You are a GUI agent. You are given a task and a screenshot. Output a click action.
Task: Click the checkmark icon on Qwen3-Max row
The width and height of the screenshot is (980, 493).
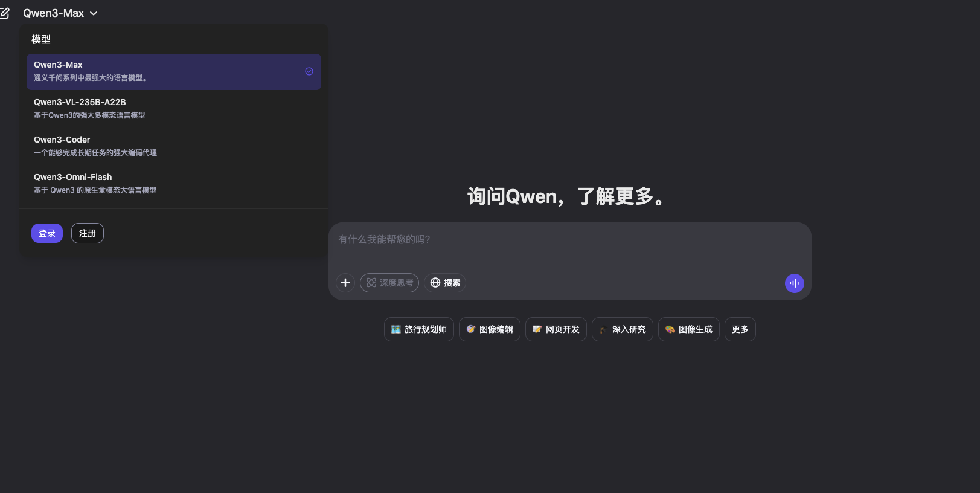[x=309, y=71]
